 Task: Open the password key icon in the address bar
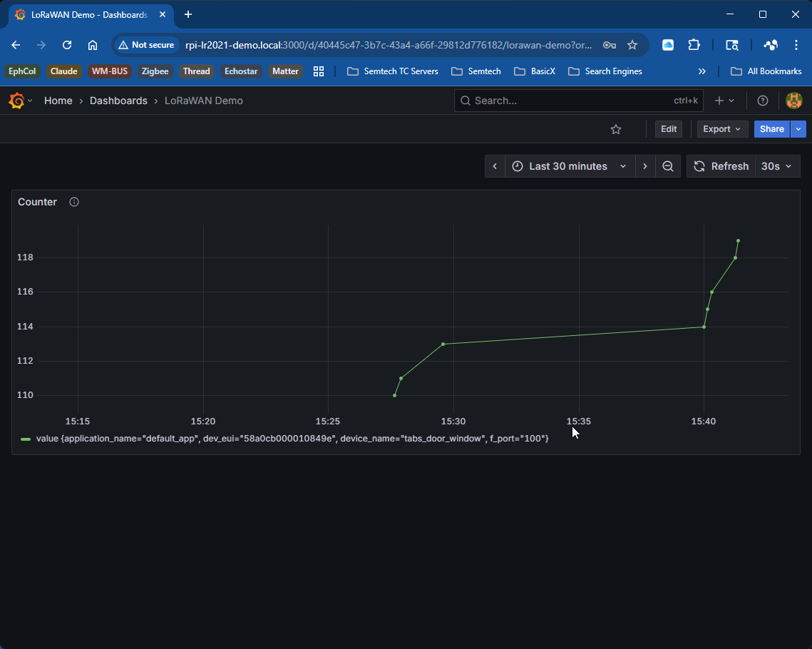pyautogui.click(x=610, y=45)
